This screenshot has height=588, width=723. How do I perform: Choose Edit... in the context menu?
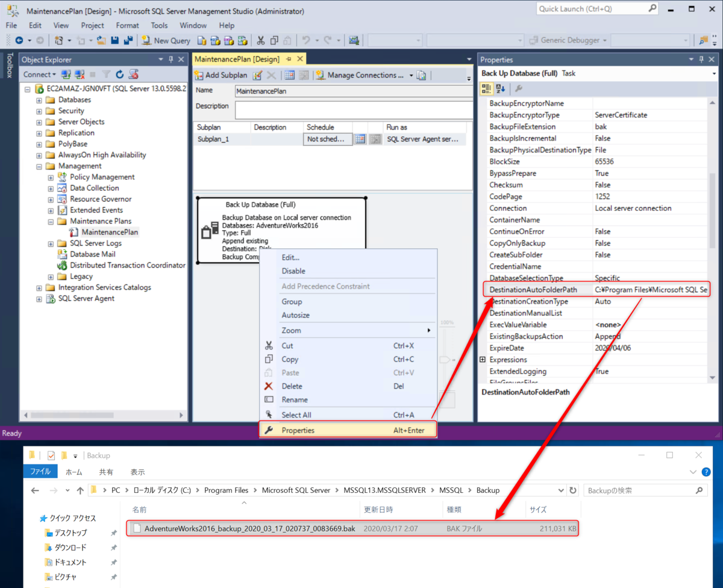click(348, 257)
